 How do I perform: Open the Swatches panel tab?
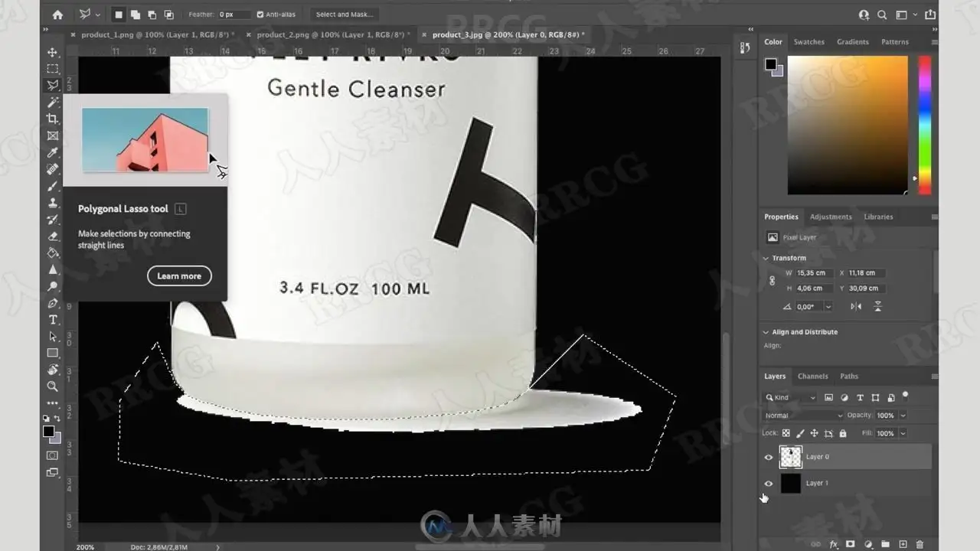click(808, 42)
